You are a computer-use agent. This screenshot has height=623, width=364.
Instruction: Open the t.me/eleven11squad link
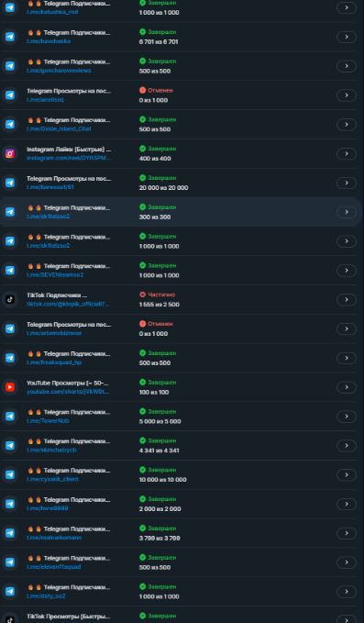(53, 567)
